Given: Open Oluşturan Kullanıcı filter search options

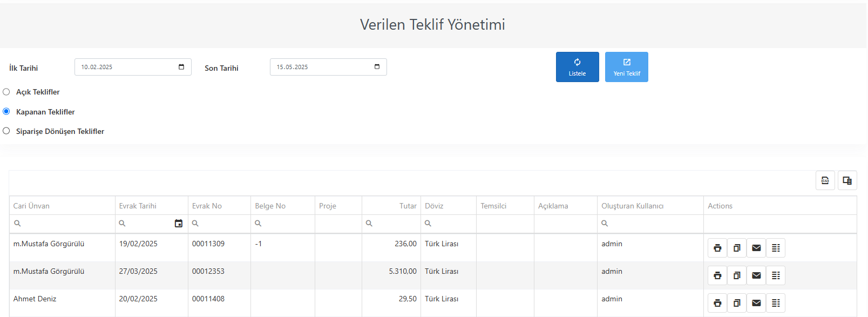Looking at the screenshot, I should click(x=605, y=224).
